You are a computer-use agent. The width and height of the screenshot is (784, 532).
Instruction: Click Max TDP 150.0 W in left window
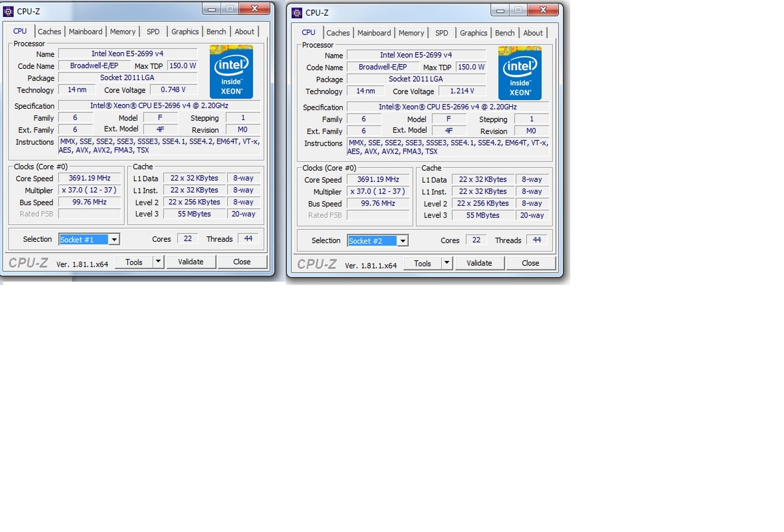point(182,66)
